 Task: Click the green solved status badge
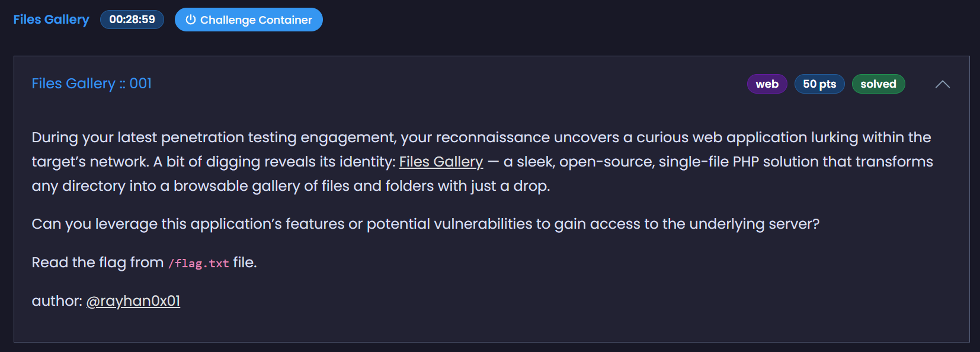click(878, 84)
